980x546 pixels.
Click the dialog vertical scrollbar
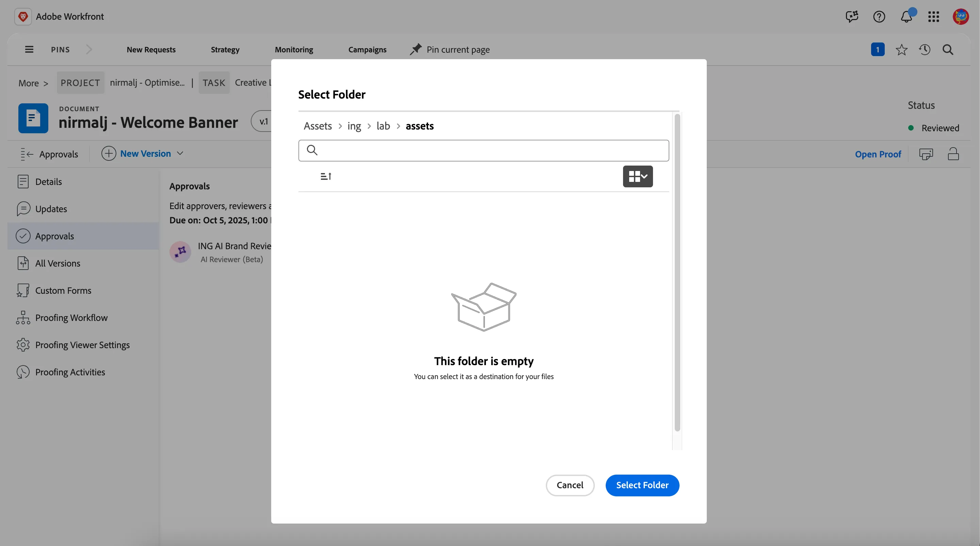677,273
